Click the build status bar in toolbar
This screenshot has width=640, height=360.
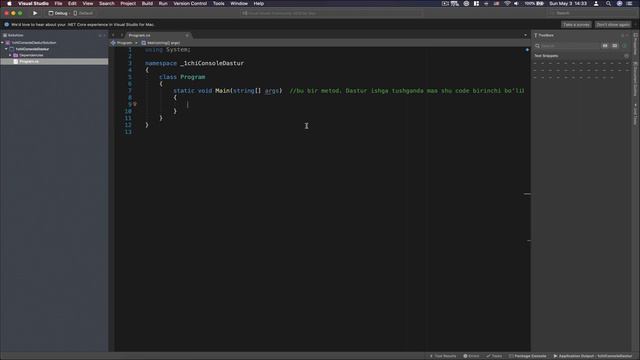332,13
